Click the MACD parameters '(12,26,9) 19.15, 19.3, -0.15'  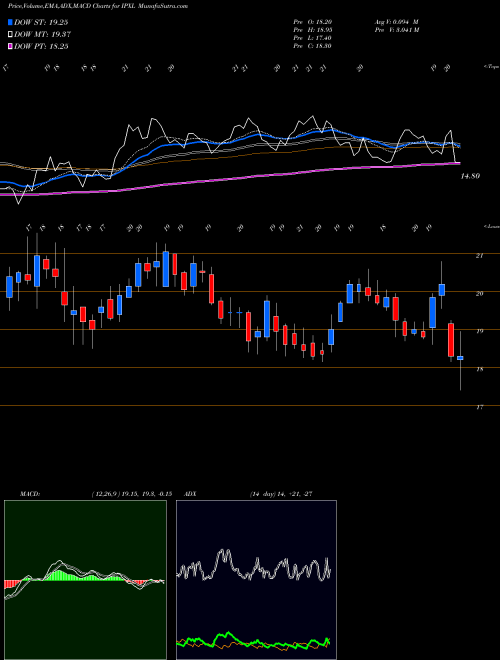click(x=131, y=494)
